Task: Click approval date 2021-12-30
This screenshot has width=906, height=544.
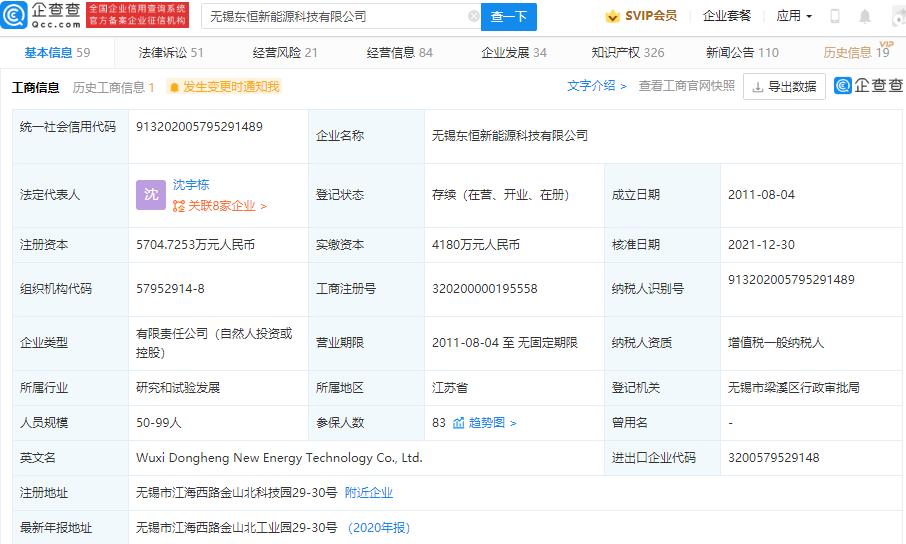Action: 762,245
